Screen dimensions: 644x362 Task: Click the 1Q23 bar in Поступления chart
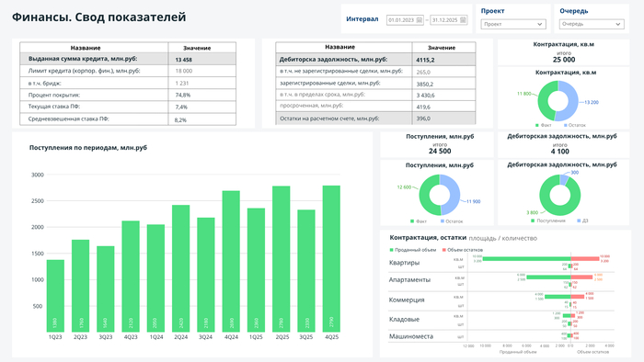55,296
